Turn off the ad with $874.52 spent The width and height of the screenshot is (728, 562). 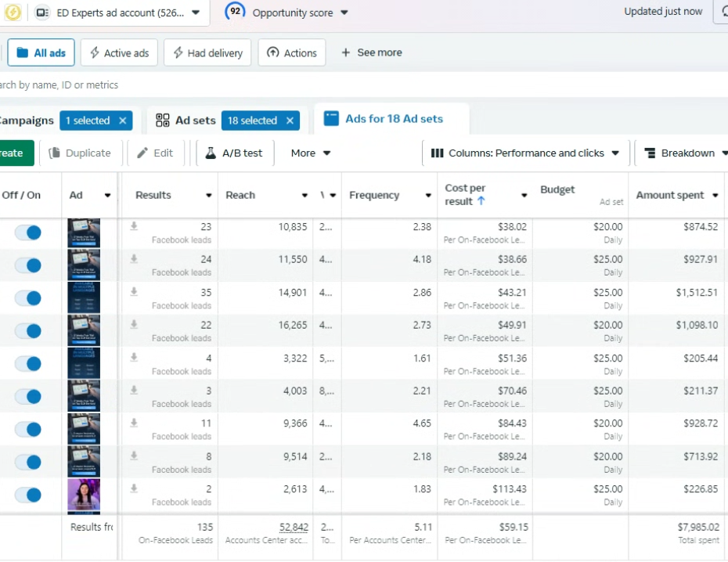[x=28, y=232]
